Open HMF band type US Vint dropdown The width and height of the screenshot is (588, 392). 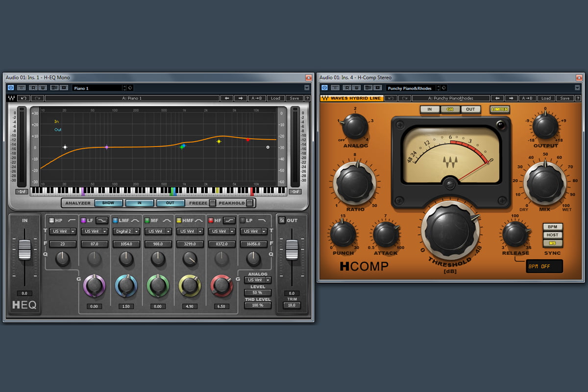coord(190,231)
